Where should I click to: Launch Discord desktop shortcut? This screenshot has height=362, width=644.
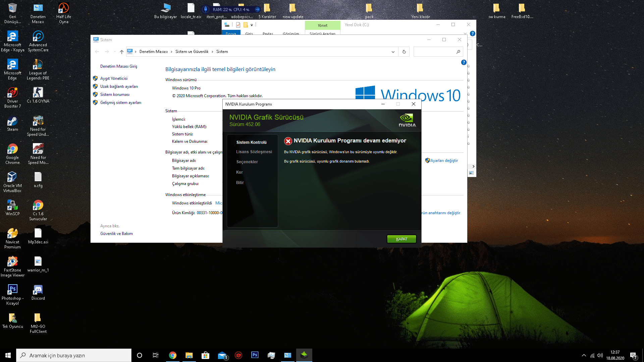(x=38, y=292)
